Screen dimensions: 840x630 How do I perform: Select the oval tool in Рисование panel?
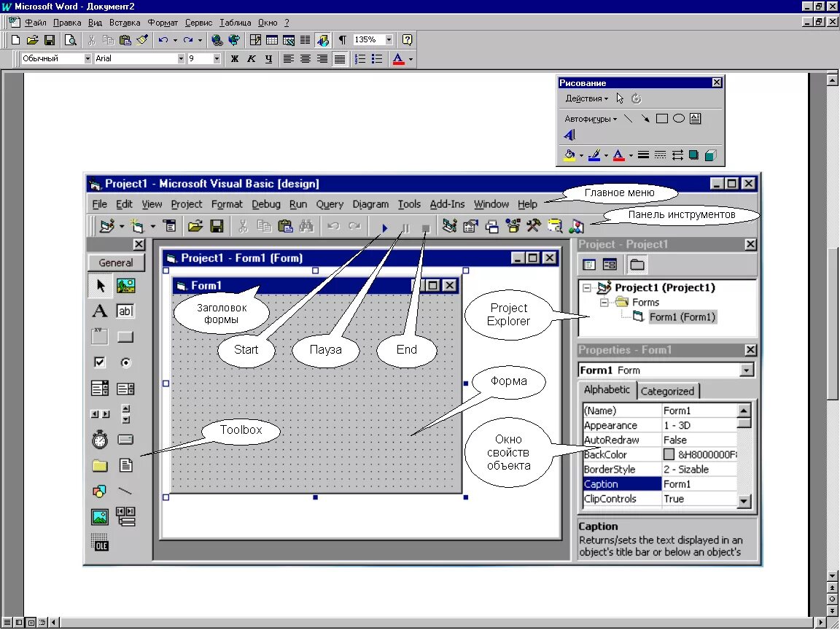coord(679,118)
